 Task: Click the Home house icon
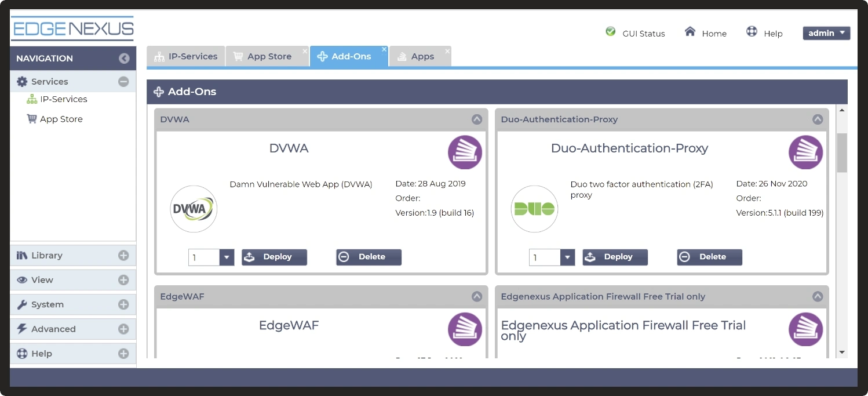tap(690, 31)
